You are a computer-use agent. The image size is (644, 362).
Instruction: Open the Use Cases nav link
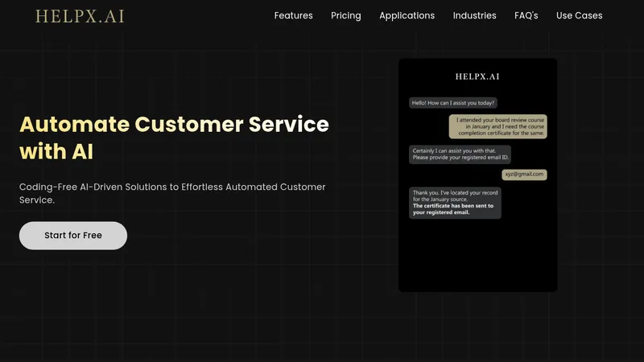(x=579, y=15)
